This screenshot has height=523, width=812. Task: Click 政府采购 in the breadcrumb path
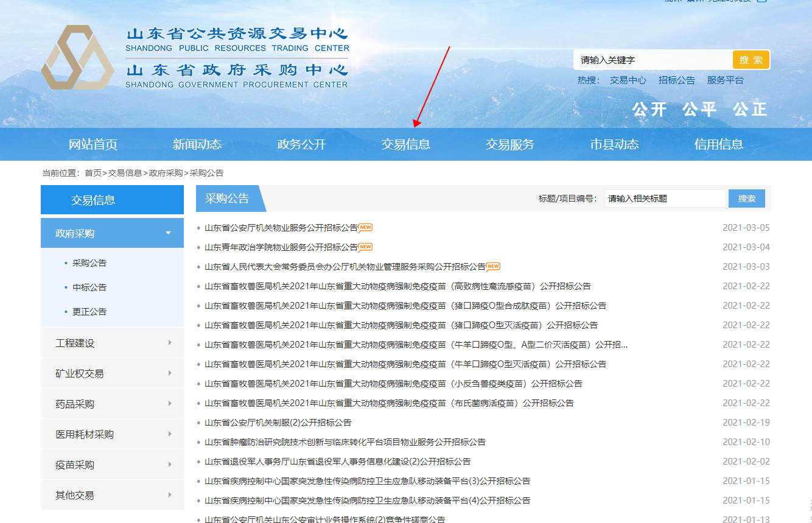(166, 173)
